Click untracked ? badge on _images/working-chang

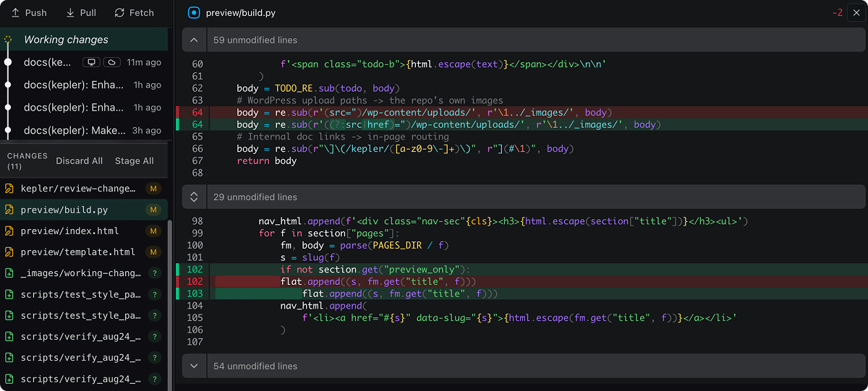[x=153, y=273]
